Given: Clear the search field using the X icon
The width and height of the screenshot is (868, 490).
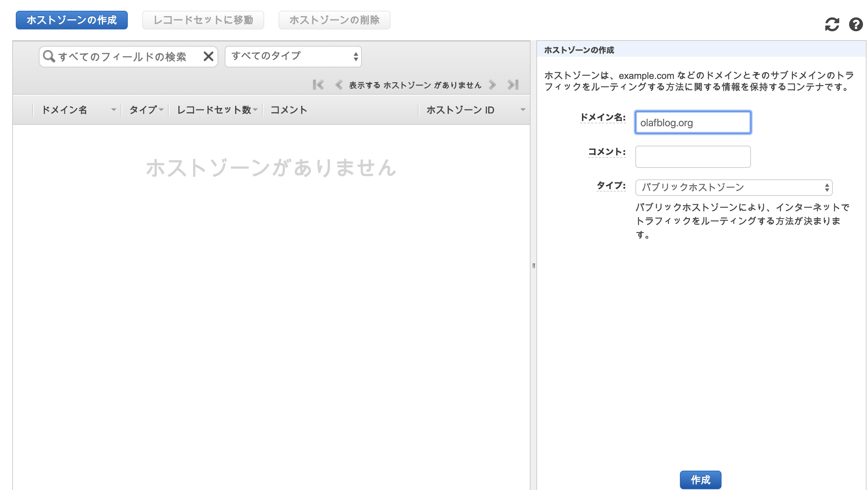Looking at the screenshot, I should [x=208, y=56].
